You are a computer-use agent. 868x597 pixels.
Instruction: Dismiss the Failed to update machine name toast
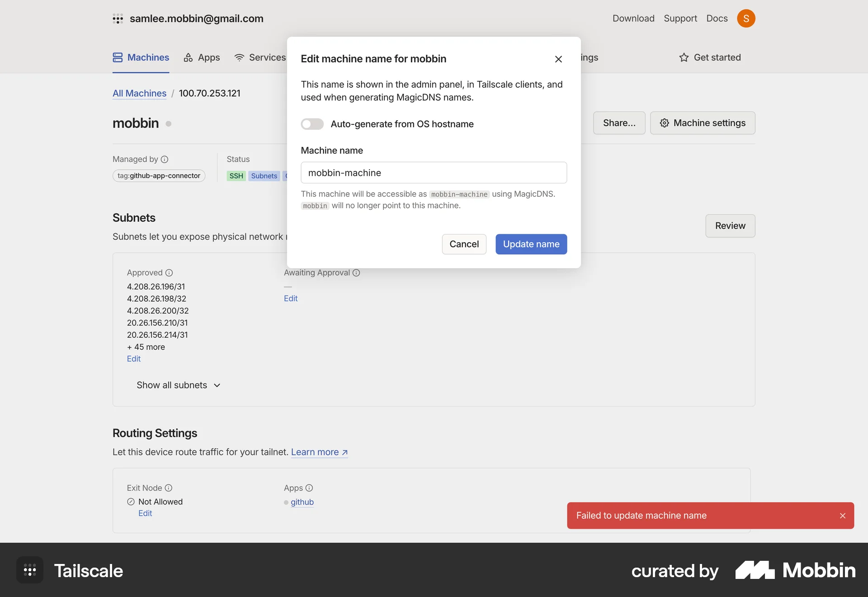point(842,515)
